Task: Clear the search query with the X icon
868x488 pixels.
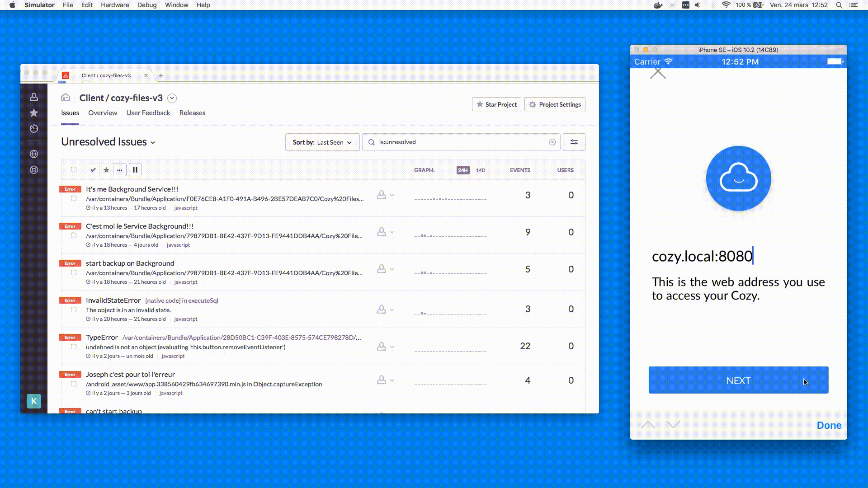Action: coord(552,142)
